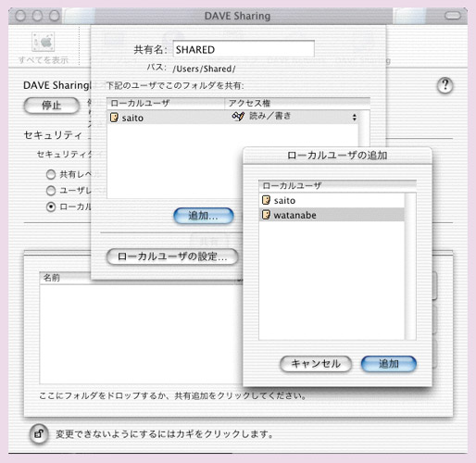The image size is (476, 463).
Task: Click ローカルユーザ header in add-user dialog
Action: [x=337, y=185]
